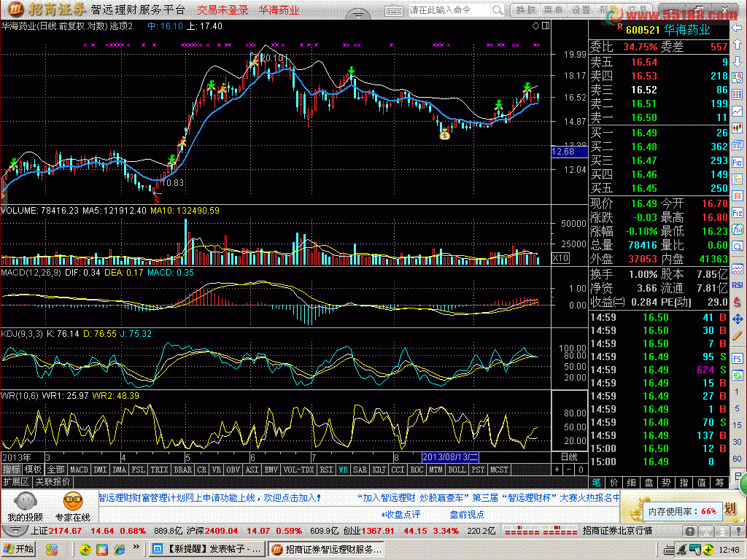The height and width of the screenshot is (560, 747).
Task: Click the 12.68 price marker on axis
Action: click(569, 152)
